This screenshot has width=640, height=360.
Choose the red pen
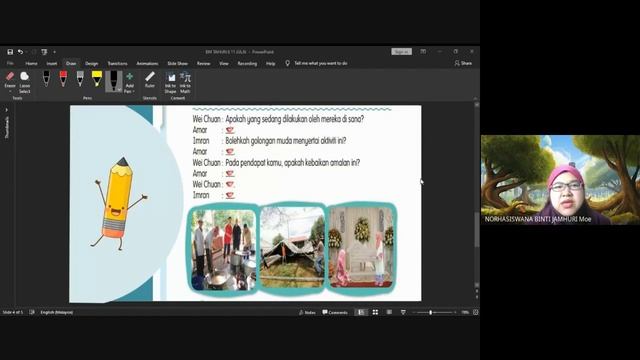pyautogui.click(x=63, y=79)
